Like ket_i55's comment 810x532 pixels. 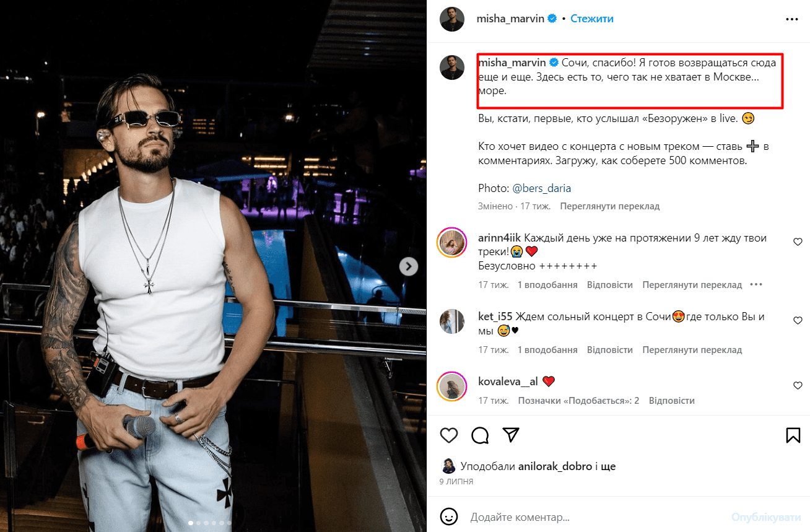point(798,321)
